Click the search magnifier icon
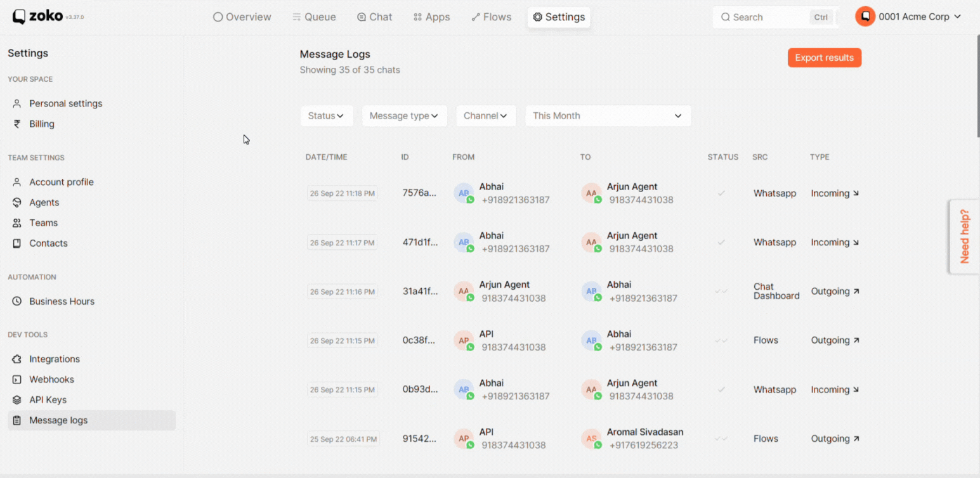 [x=726, y=17]
